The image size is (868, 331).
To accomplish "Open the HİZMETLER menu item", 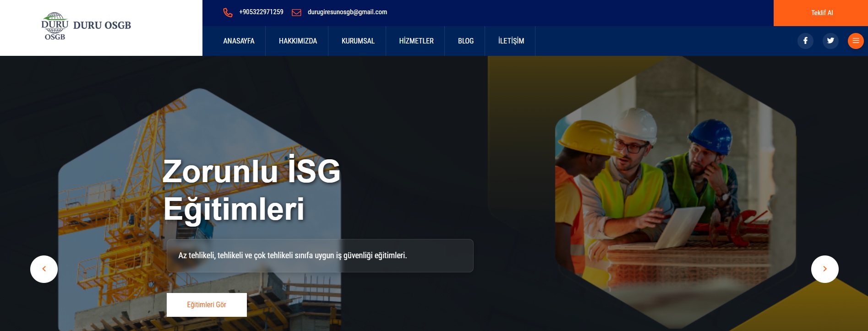I will (416, 41).
